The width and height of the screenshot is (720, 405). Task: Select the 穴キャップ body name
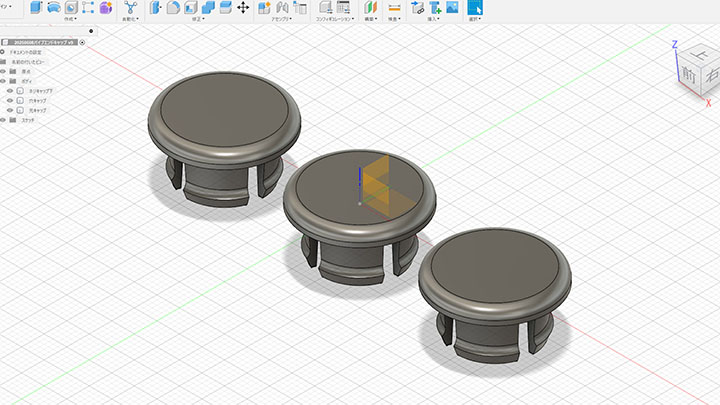(37, 101)
